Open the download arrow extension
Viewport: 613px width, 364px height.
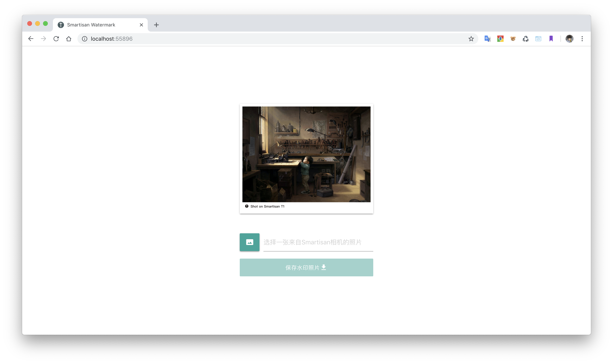pyautogui.click(x=500, y=39)
